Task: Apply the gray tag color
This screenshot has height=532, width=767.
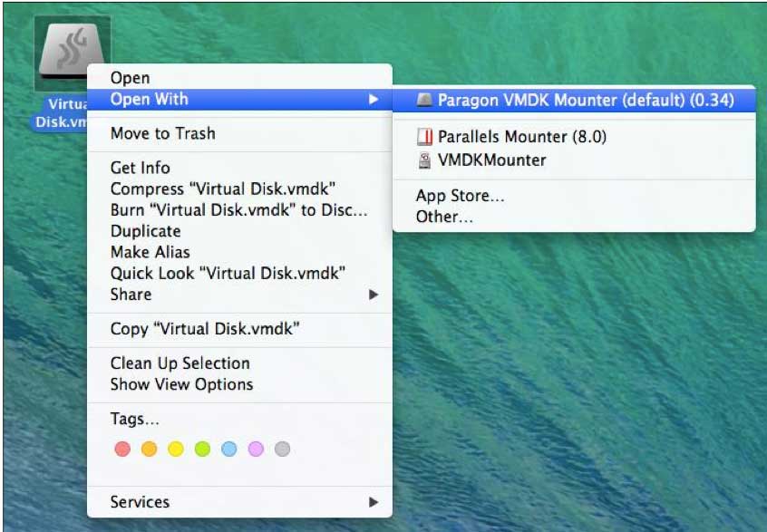Action: [282, 449]
